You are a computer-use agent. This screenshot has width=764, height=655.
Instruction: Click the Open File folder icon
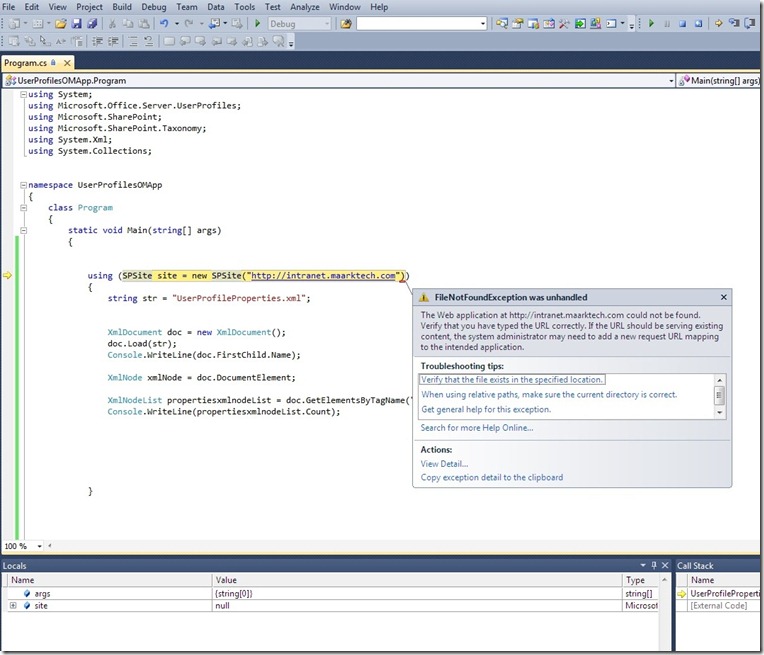click(x=60, y=23)
